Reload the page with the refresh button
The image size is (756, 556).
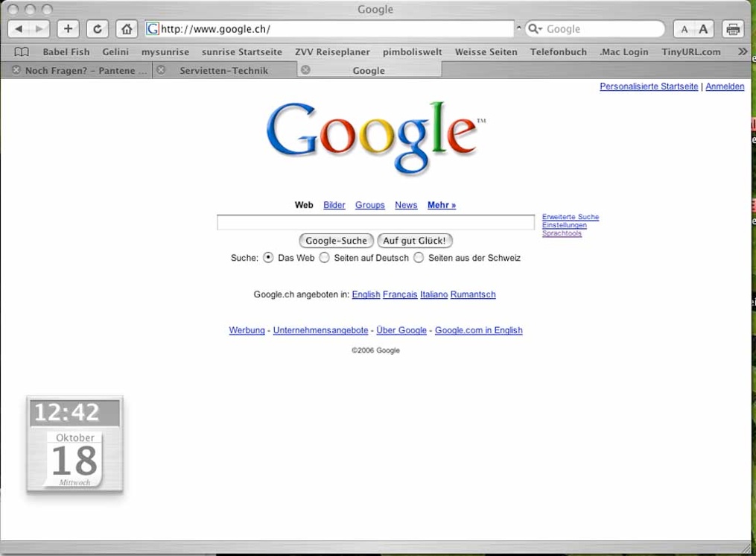98,29
